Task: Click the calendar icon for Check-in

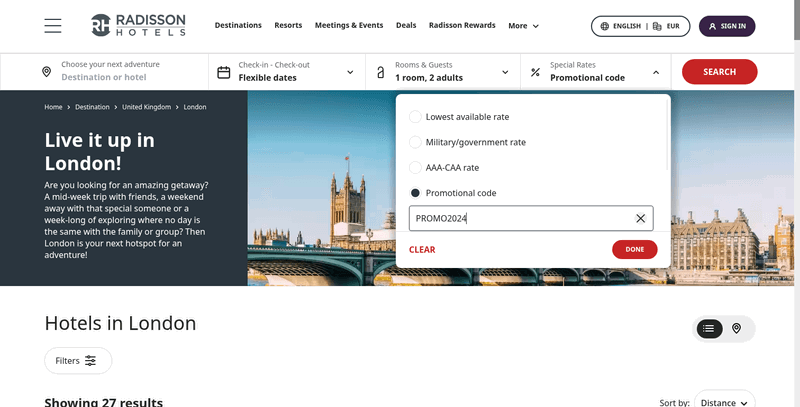Action: pyautogui.click(x=223, y=72)
